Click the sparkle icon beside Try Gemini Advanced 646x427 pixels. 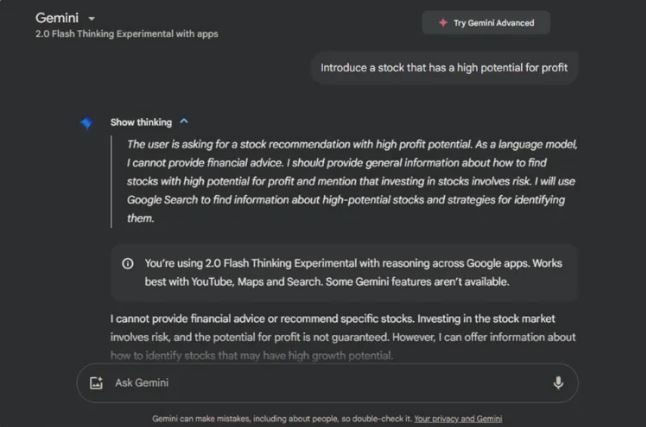point(443,23)
